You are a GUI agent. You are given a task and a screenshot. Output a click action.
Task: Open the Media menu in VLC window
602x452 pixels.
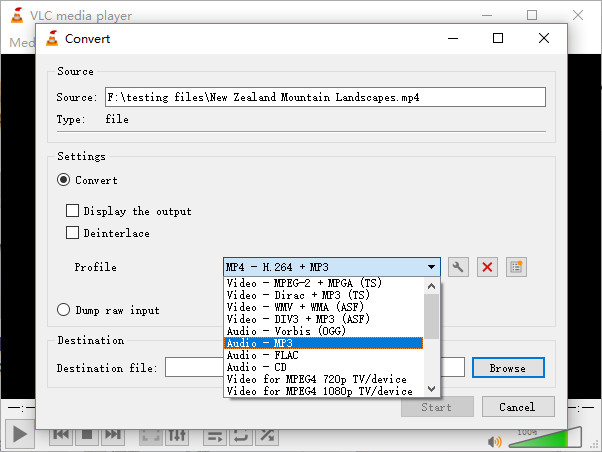pos(22,42)
